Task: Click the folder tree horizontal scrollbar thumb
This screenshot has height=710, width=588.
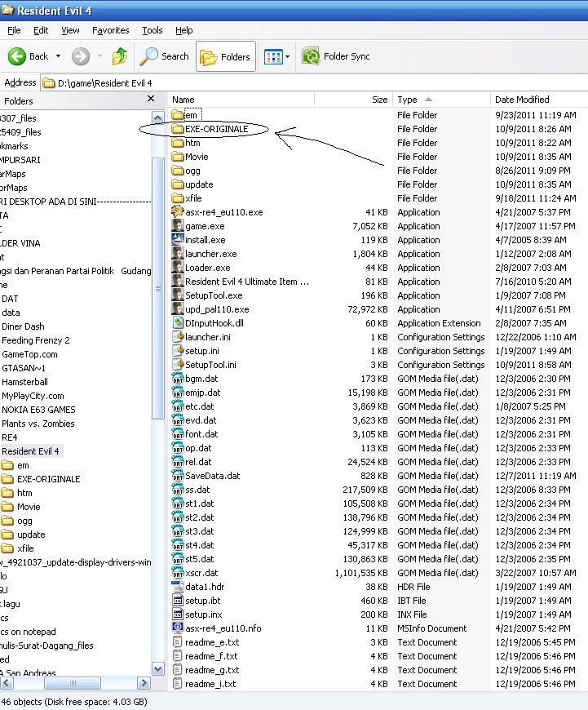Action: pyautogui.click(x=73, y=683)
